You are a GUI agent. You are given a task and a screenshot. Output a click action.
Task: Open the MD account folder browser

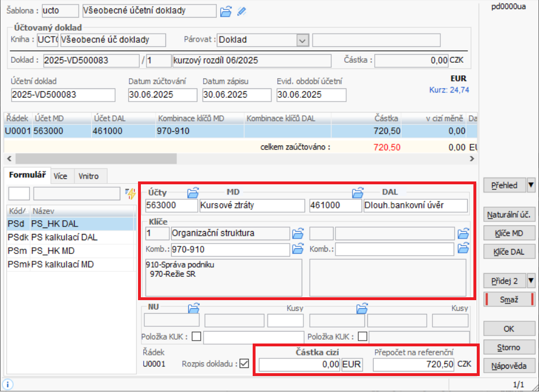(193, 192)
